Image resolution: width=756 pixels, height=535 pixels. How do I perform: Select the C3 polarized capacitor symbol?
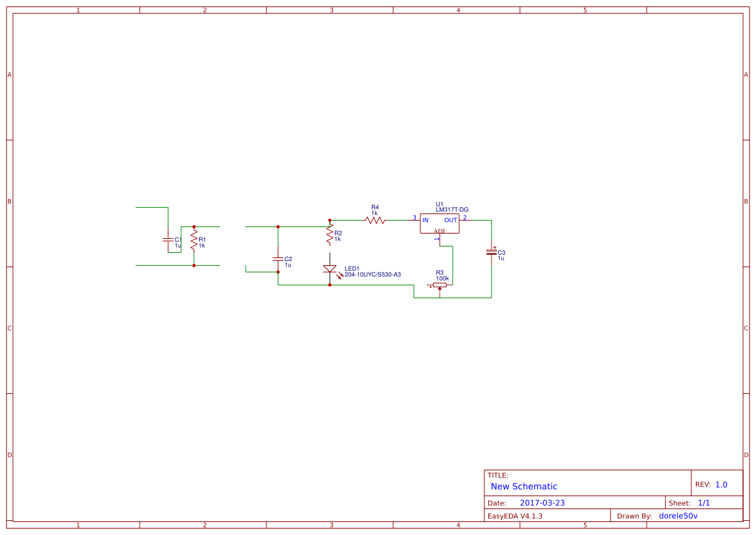491,252
